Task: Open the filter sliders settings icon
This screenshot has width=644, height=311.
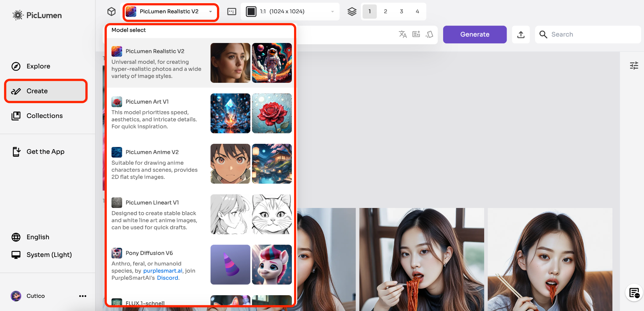Action: pos(634,65)
